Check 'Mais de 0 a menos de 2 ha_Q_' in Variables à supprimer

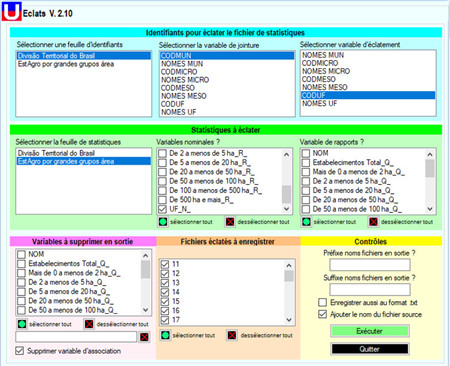coord(21,273)
